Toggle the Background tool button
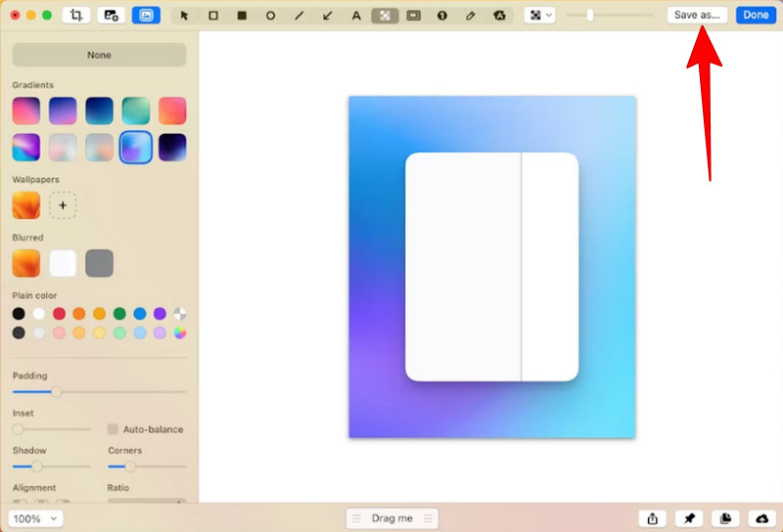783x532 pixels. [146, 16]
